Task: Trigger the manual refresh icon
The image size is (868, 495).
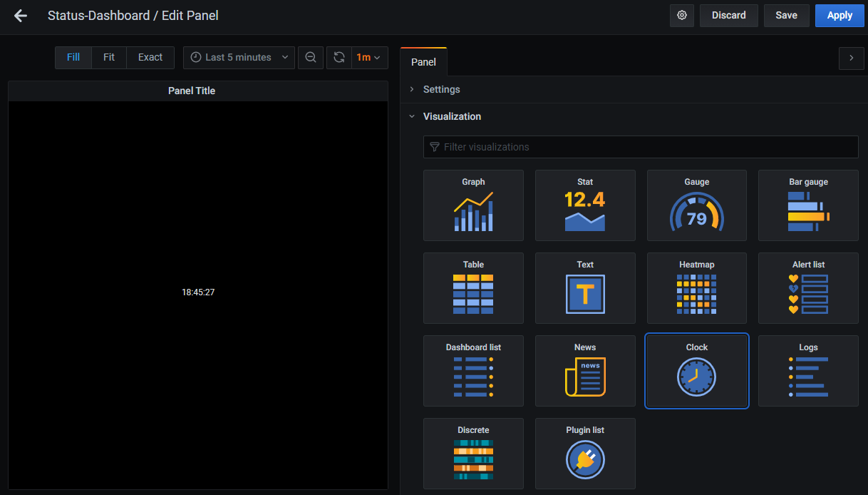Action: click(x=339, y=57)
